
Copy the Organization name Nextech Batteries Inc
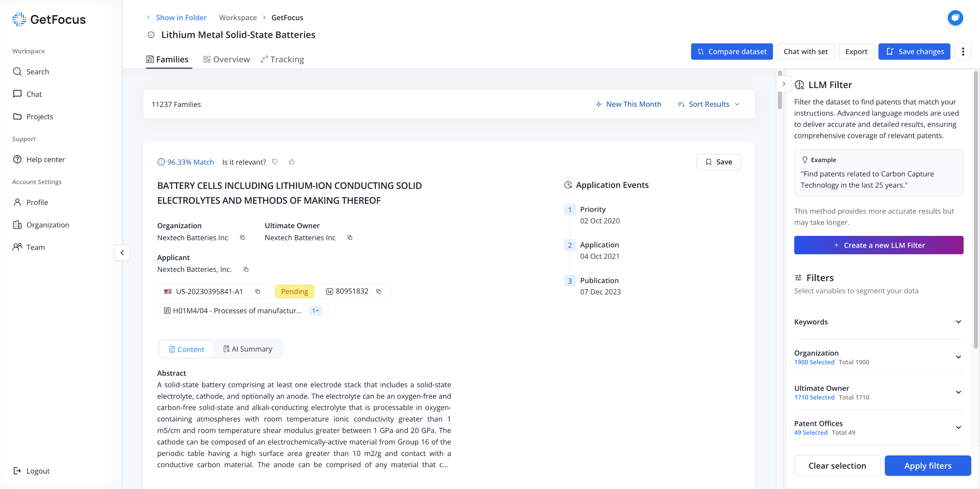[x=242, y=237]
